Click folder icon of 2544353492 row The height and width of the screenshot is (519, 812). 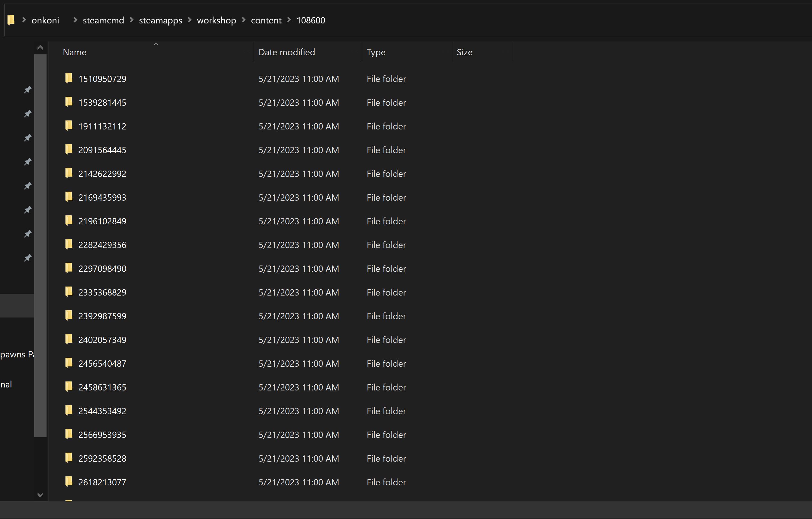tap(69, 410)
